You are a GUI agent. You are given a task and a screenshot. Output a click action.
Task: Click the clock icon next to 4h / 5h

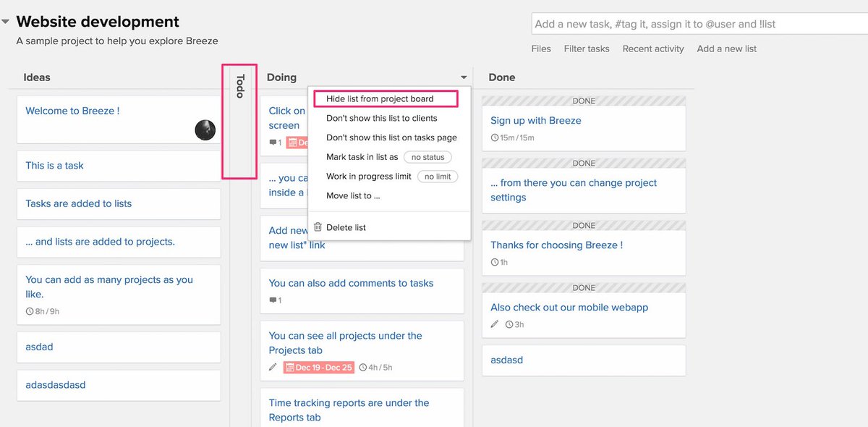coord(362,368)
